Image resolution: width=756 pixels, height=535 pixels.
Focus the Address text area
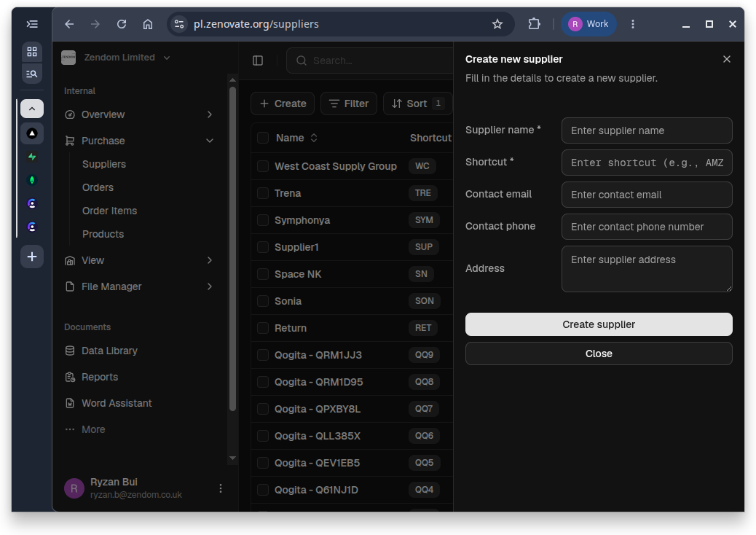click(x=647, y=269)
